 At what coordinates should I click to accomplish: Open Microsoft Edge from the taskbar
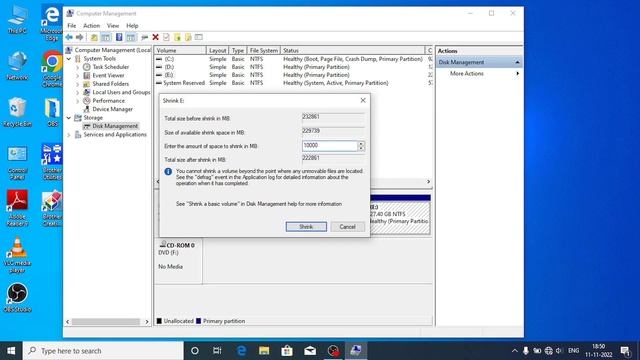(242, 351)
